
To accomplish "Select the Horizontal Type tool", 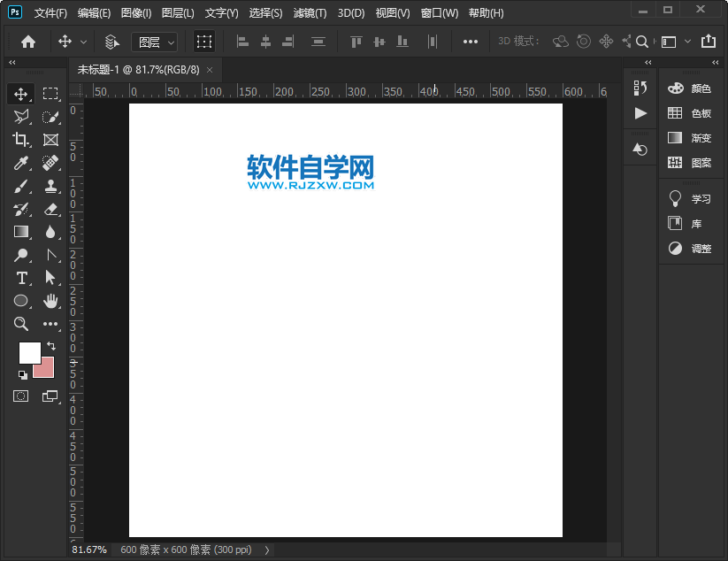I will tap(21, 277).
